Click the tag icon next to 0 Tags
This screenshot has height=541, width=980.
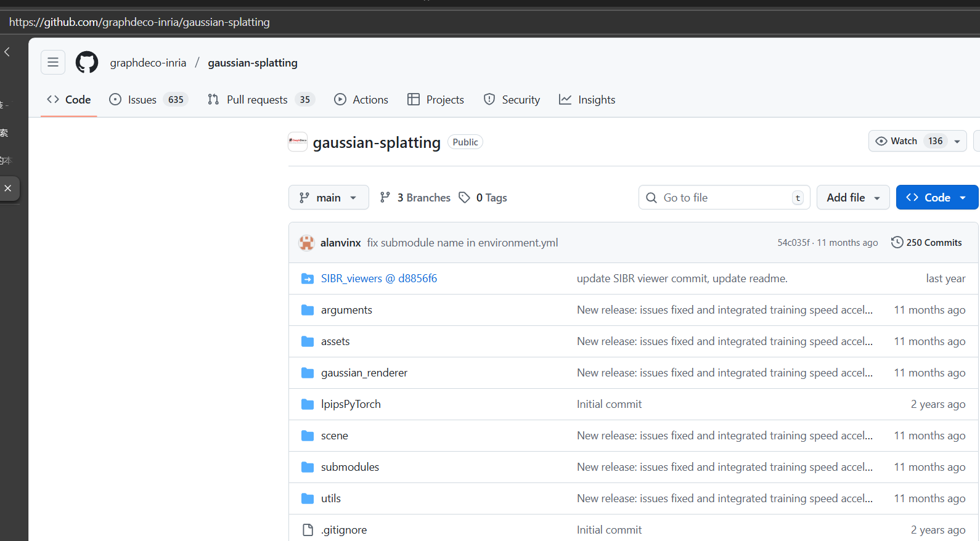coord(465,197)
